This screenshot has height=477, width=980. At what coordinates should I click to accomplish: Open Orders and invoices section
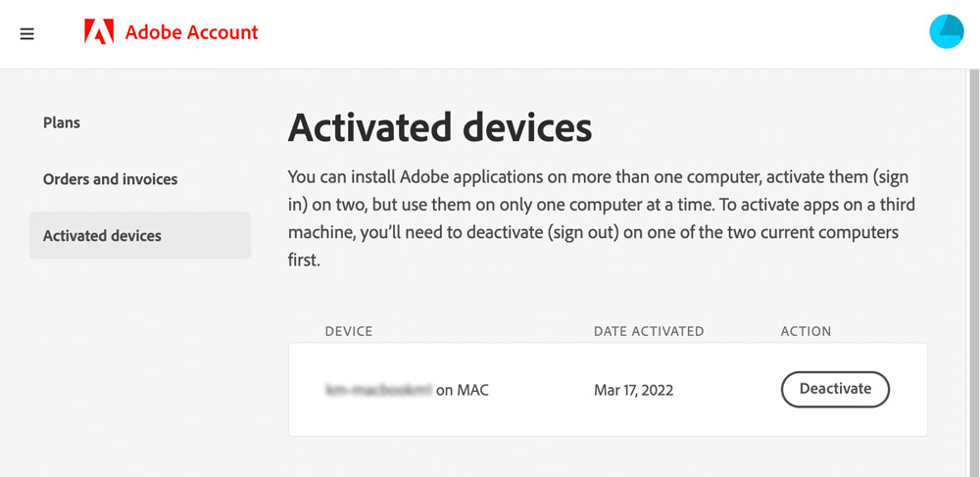tap(110, 179)
